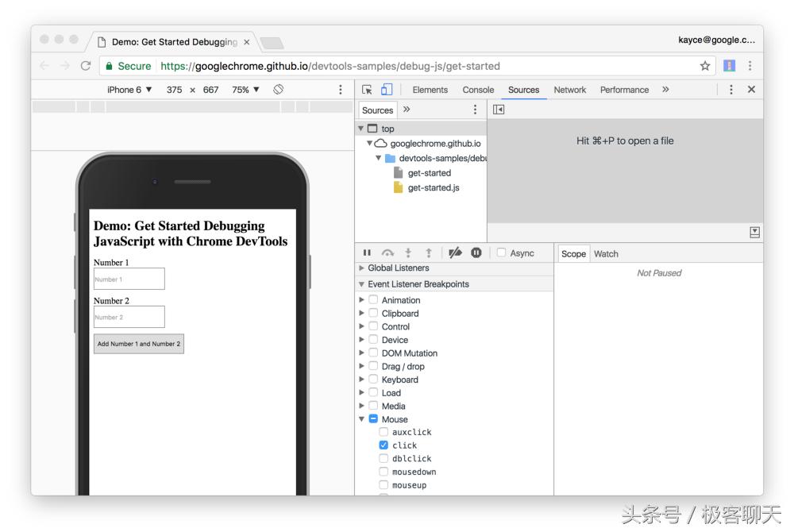Screen dimensions: 794x532
Task: Click the step over next function call icon
Action: (x=387, y=253)
